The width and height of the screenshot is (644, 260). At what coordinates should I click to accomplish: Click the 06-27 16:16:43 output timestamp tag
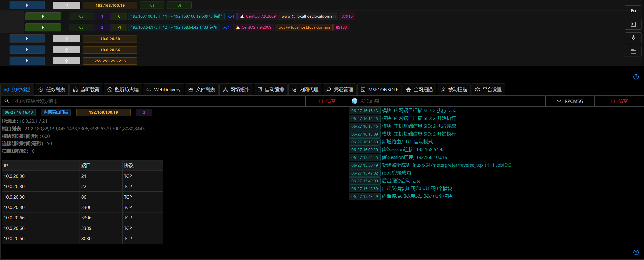(19, 112)
